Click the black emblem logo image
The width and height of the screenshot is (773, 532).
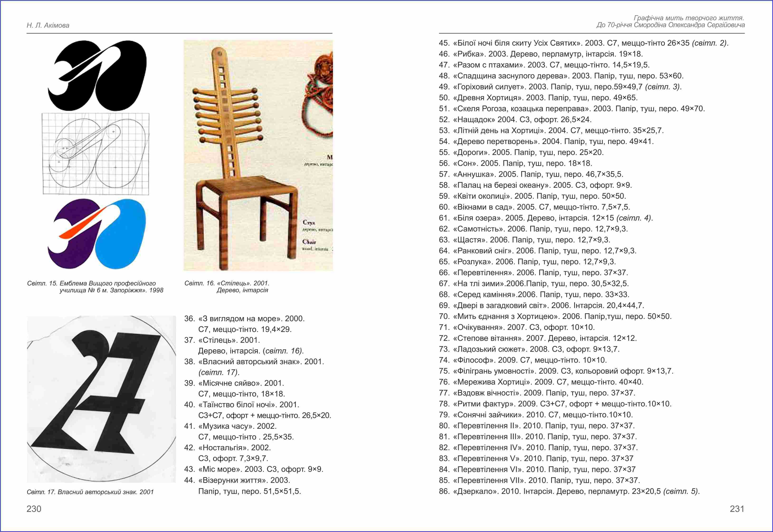(x=97, y=75)
